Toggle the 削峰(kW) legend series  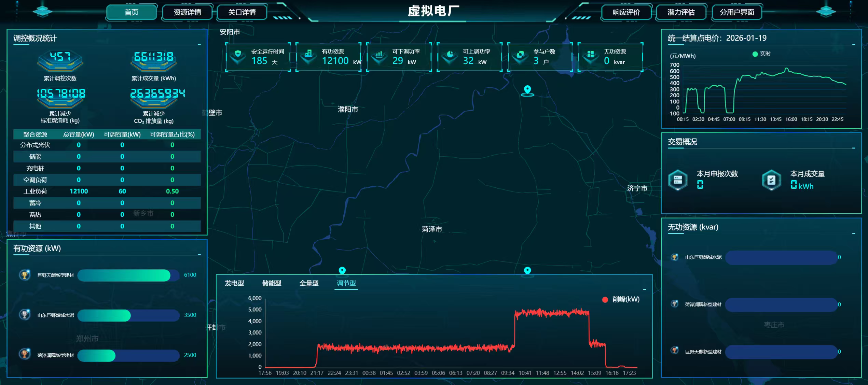tap(621, 300)
